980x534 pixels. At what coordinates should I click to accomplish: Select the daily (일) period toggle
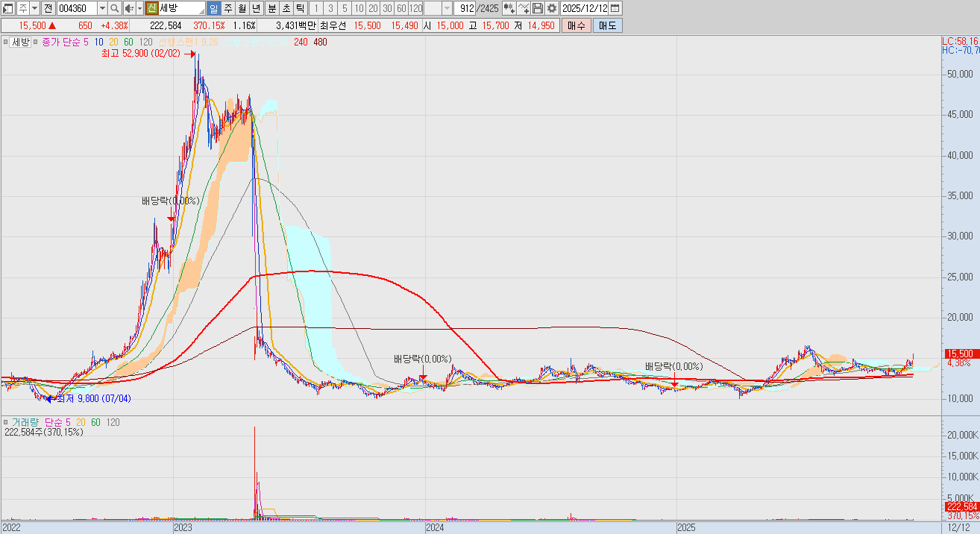point(214,8)
